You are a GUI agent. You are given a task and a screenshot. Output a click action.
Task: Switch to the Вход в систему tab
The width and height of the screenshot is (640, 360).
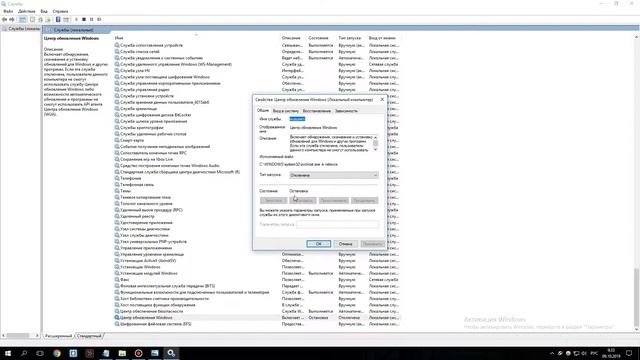(286, 111)
